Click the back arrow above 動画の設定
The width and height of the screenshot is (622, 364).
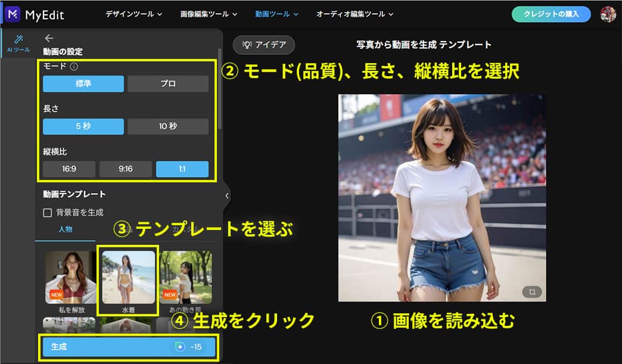(49, 38)
